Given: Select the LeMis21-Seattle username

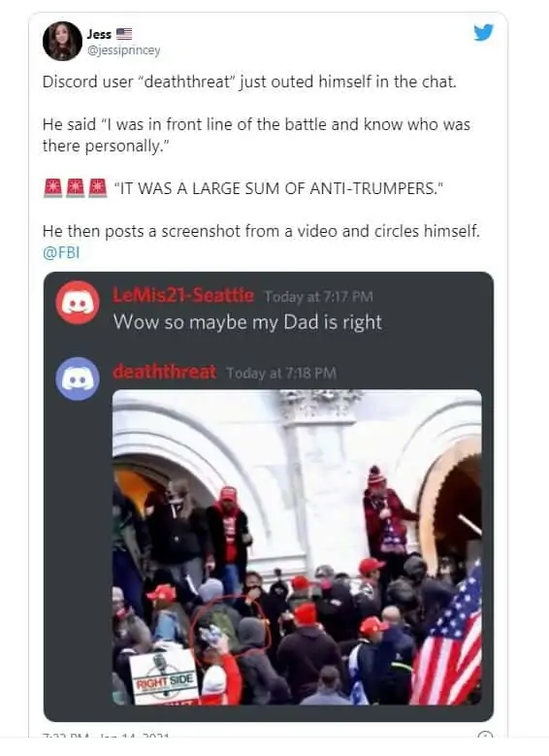Looking at the screenshot, I should point(183,295).
